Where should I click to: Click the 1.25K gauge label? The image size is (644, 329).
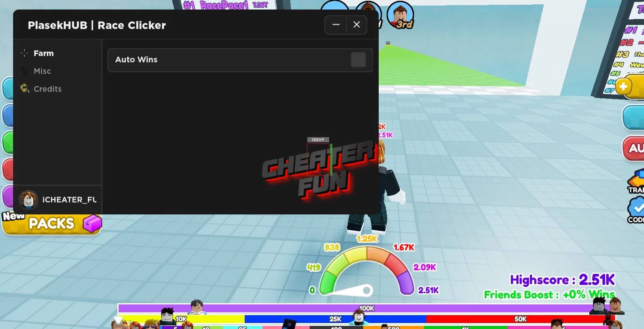367,239
